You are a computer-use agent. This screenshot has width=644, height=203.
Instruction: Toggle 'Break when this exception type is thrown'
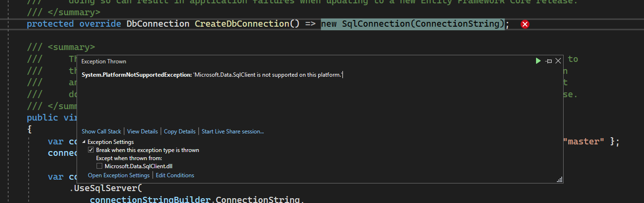click(91, 150)
